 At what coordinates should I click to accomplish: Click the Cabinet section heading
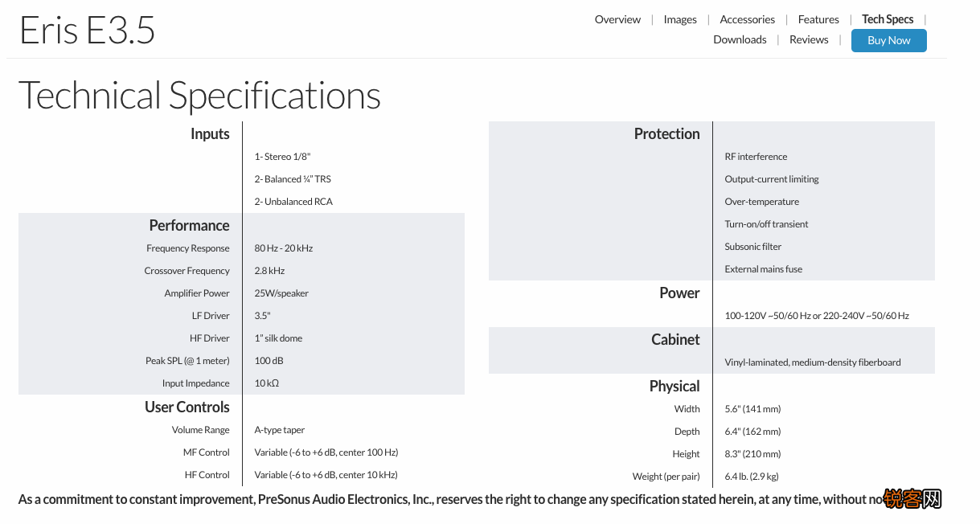point(675,340)
